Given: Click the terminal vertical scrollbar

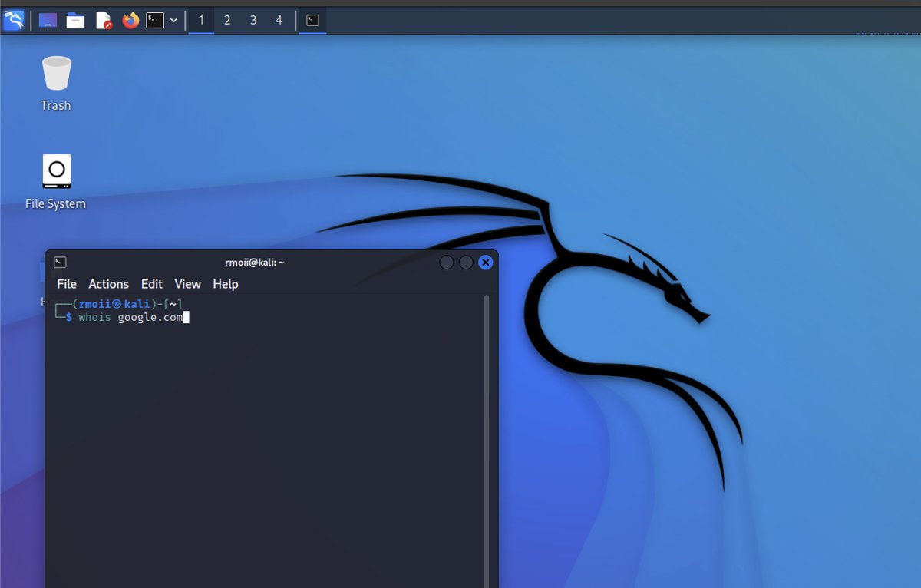Looking at the screenshot, I should [487, 441].
